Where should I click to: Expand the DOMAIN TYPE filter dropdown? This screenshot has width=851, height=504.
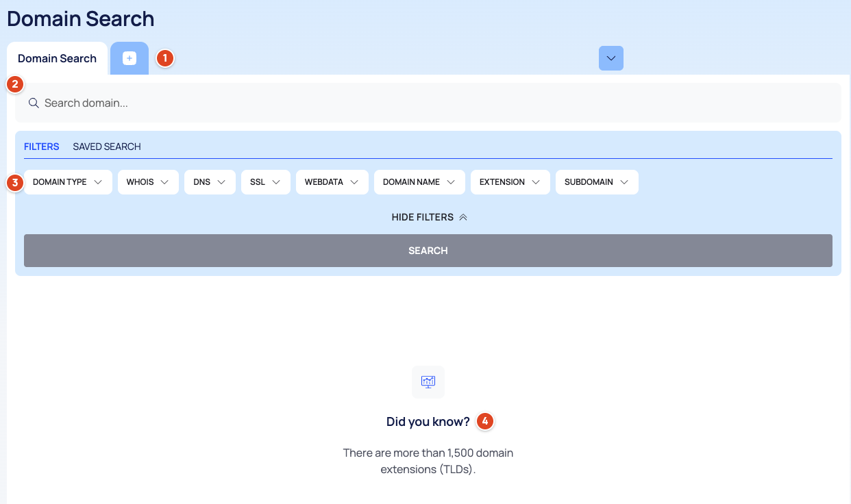coord(68,182)
